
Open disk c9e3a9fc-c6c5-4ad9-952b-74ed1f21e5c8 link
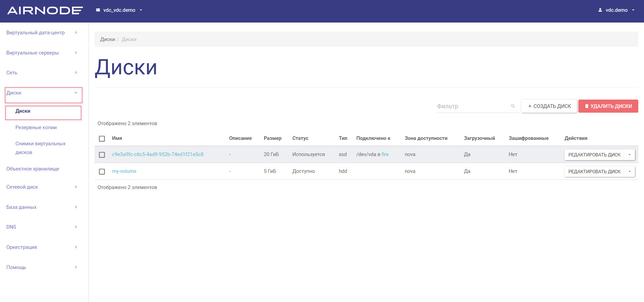point(158,154)
